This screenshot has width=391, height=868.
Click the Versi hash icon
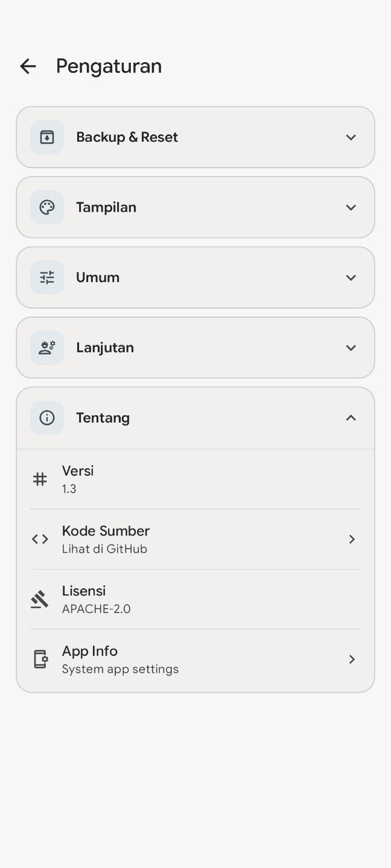[x=40, y=479]
